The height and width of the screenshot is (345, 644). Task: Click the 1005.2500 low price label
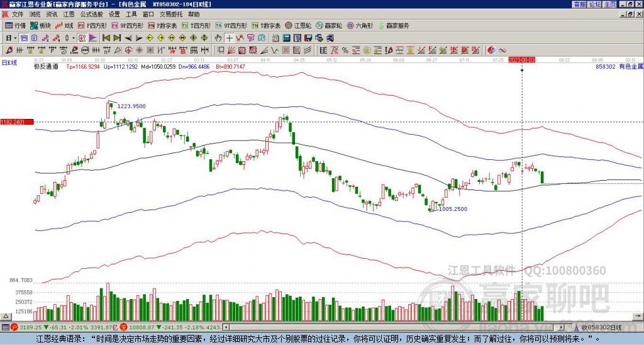453,209
